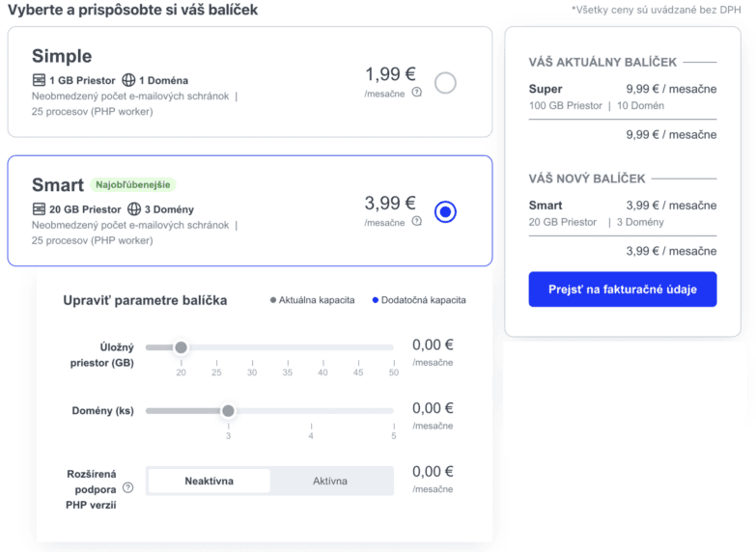This screenshot has height=552, width=756.
Task: Click the blue Dodatočná kapacita legend dot
Action: (376, 300)
